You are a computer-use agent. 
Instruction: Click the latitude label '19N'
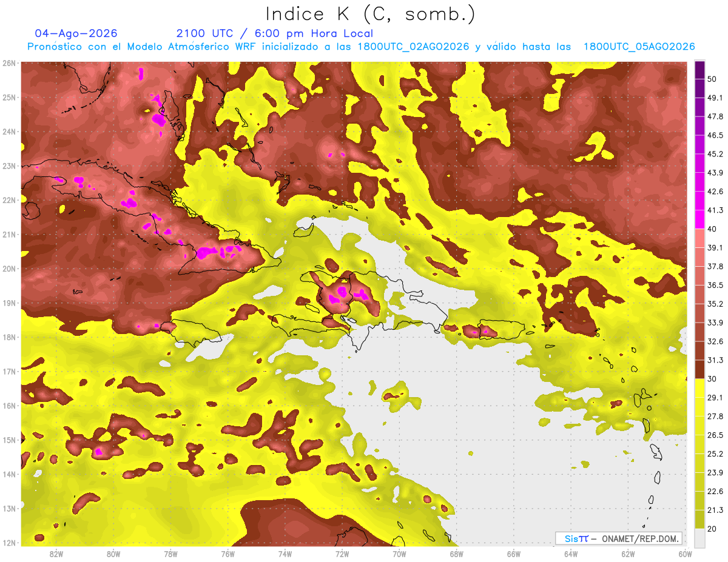click(9, 303)
